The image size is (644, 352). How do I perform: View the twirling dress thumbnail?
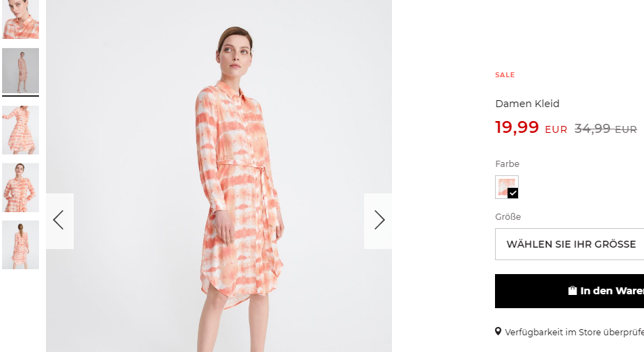coord(20,130)
